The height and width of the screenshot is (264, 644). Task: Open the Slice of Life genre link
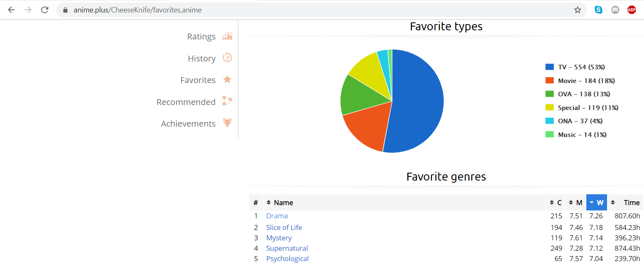(284, 227)
